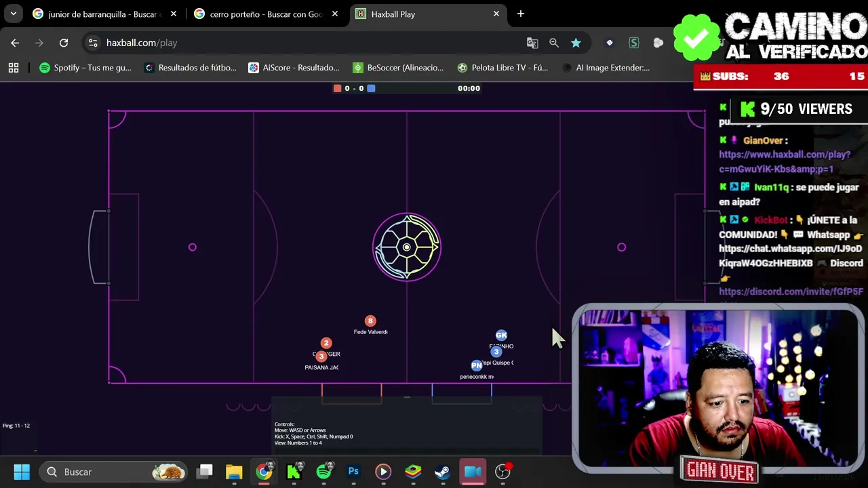Open the blue B extension icon
This screenshot has width=868, height=488.
610,43
